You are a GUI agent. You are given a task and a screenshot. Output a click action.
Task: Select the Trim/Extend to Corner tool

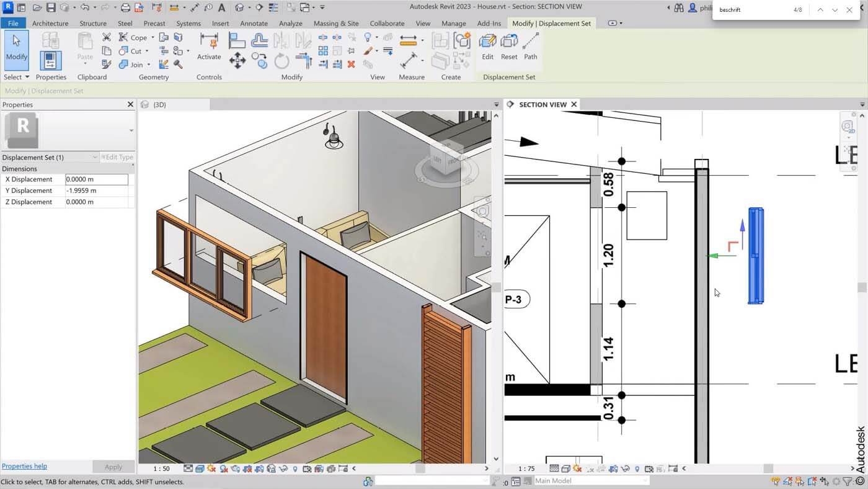[x=304, y=60]
